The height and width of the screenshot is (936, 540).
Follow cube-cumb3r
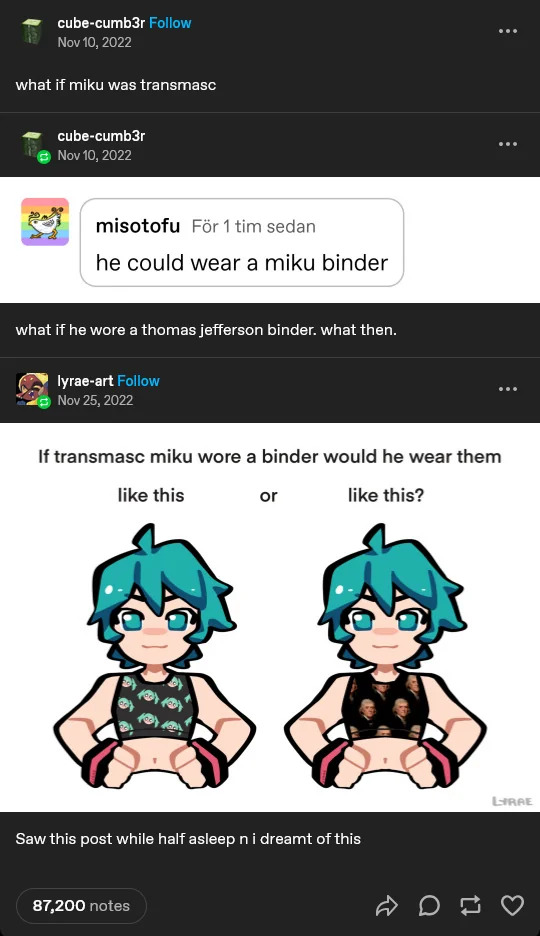coord(170,23)
